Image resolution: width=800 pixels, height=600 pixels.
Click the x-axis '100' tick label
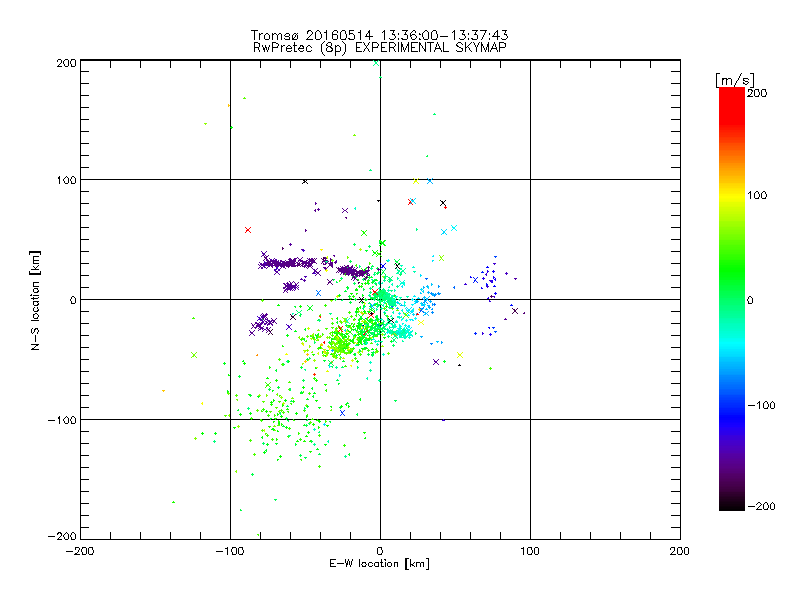point(530,551)
